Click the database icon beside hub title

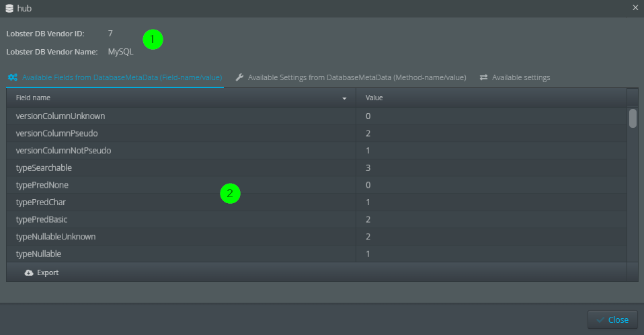(x=9, y=8)
